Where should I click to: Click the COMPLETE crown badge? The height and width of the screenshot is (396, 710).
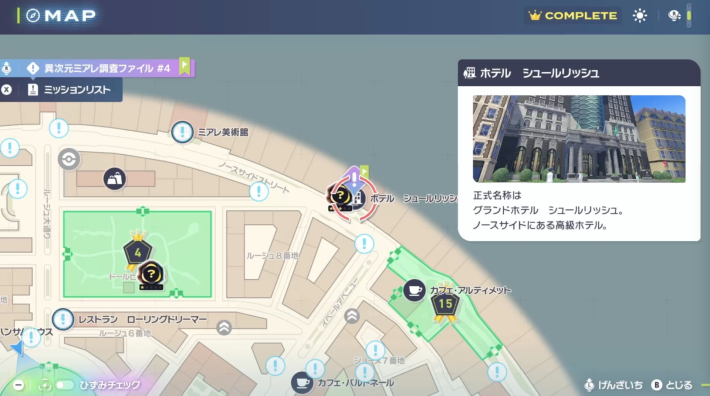[573, 15]
